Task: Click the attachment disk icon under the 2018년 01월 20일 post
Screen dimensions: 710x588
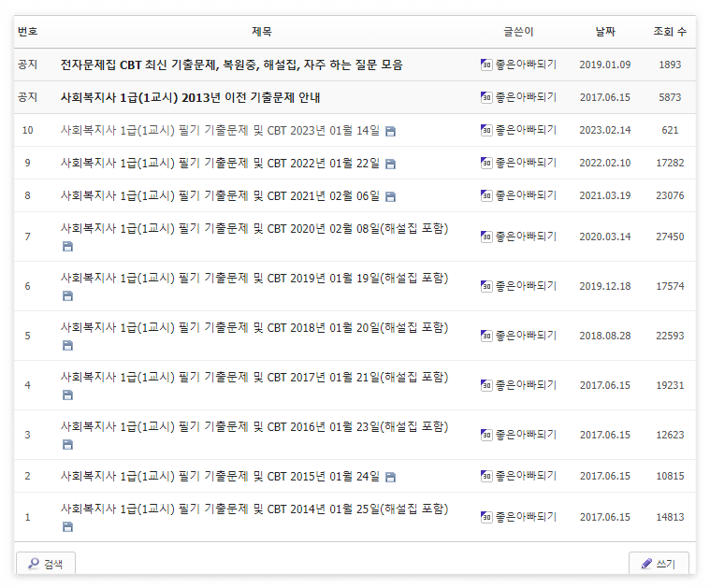Action: coord(67,345)
